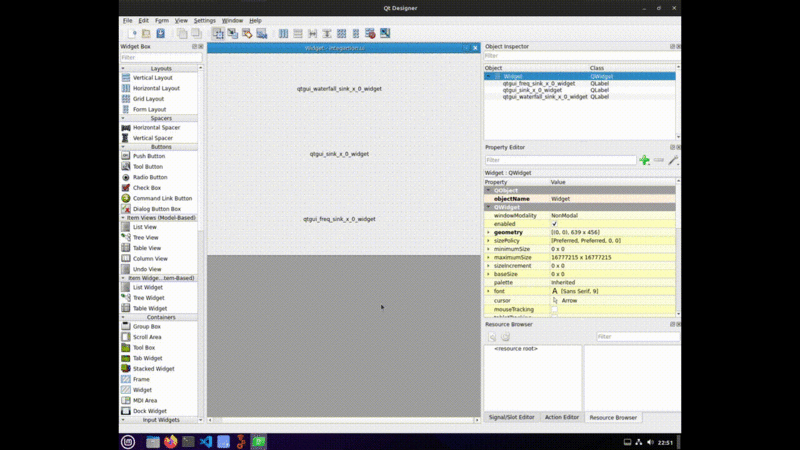Save the form with toolbar save icon
800x450 pixels.
[x=160, y=34]
